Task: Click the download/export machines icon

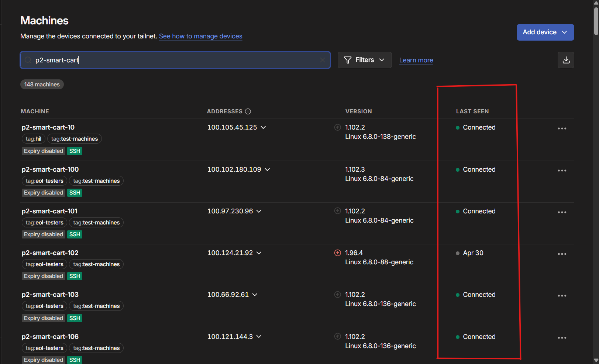Action: point(566,60)
